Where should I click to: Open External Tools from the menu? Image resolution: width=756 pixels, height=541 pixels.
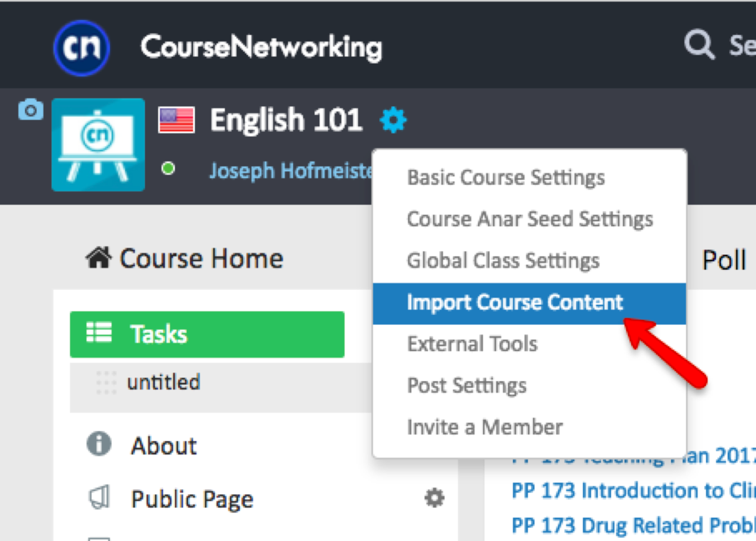(472, 344)
